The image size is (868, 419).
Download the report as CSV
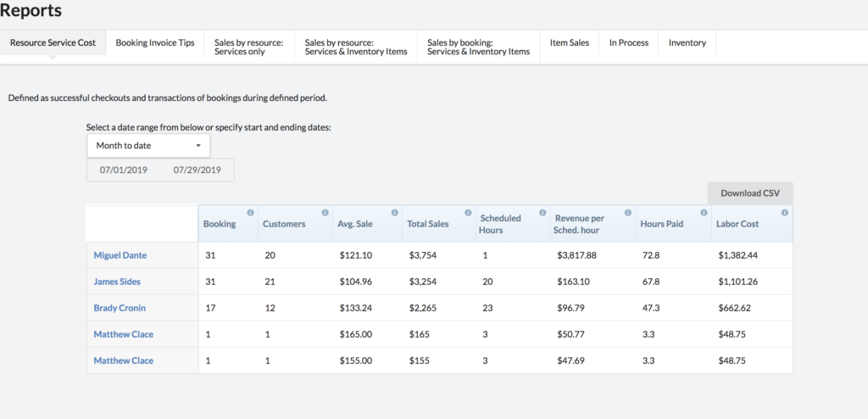tap(750, 193)
